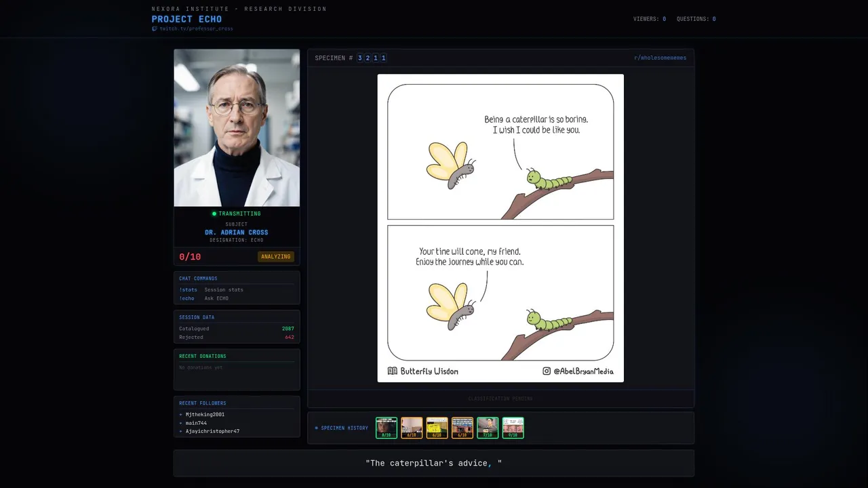Click the ANALYZING status badge

[x=276, y=257]
